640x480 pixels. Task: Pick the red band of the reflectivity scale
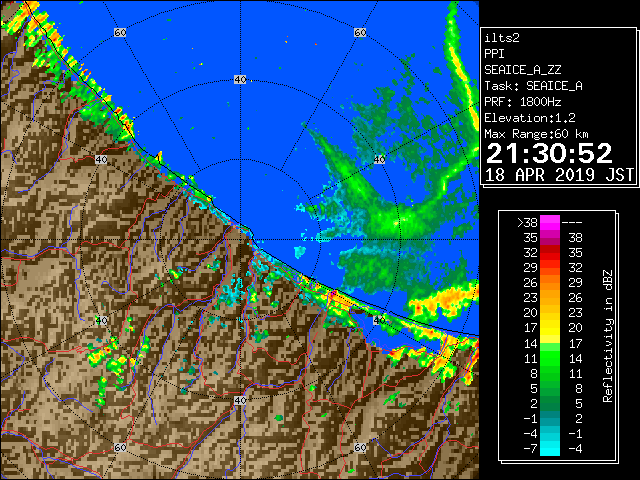(x=550, y=253)
